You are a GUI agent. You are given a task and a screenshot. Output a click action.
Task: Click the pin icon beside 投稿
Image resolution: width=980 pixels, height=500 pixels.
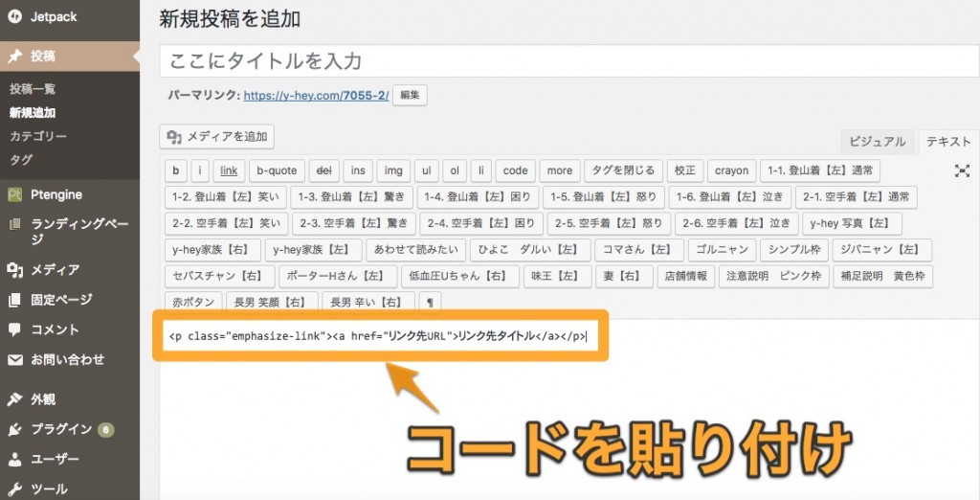(x=14, y=57)
